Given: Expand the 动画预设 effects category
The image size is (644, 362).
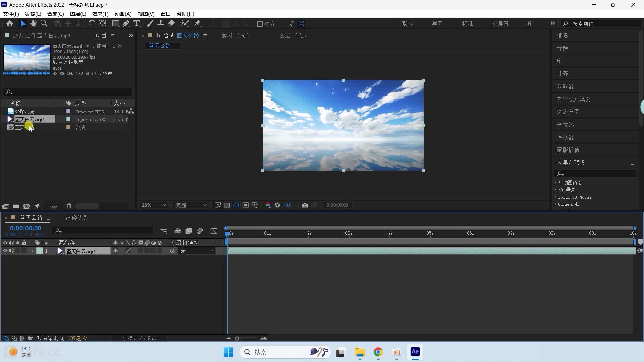Looking at the screenshot, I should click(555, 183).
